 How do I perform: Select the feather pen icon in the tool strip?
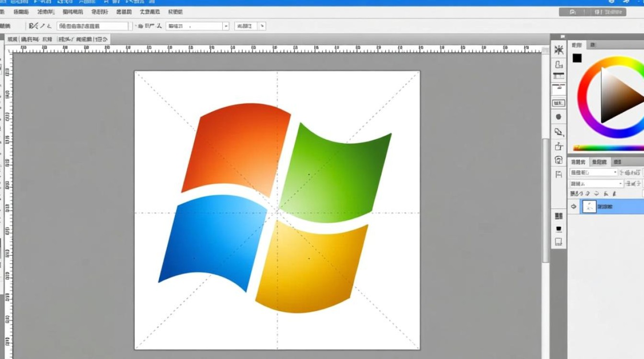(559, 132)
